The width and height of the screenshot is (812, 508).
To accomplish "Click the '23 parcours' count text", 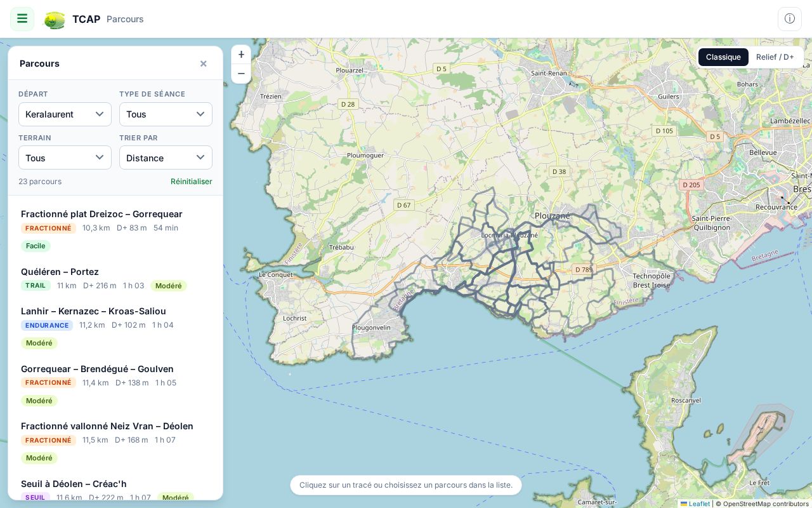I will [40, 182].
